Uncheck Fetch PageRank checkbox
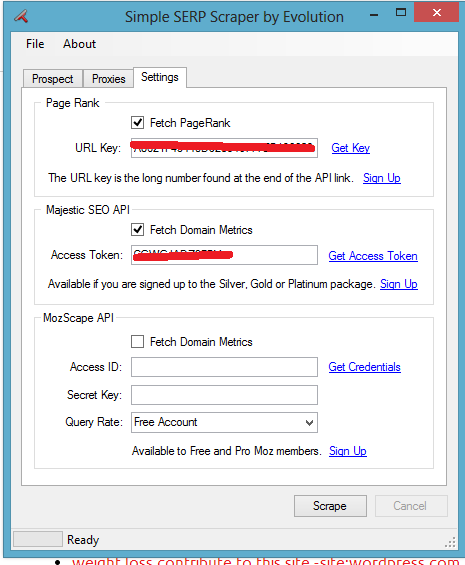 (137, 123)
